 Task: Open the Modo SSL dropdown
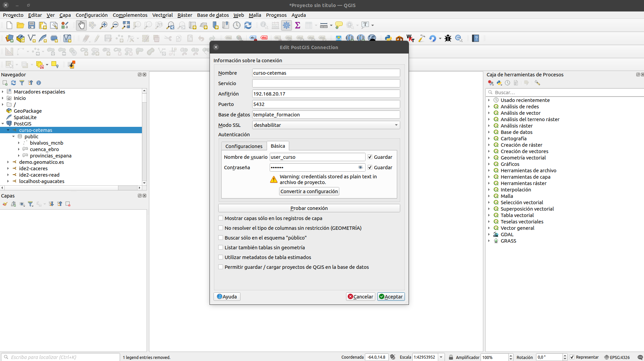tap(326, 125)
